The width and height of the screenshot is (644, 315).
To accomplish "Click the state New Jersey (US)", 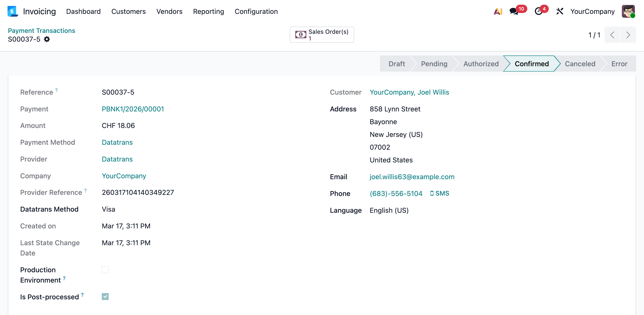I will [x=396, y=135].
